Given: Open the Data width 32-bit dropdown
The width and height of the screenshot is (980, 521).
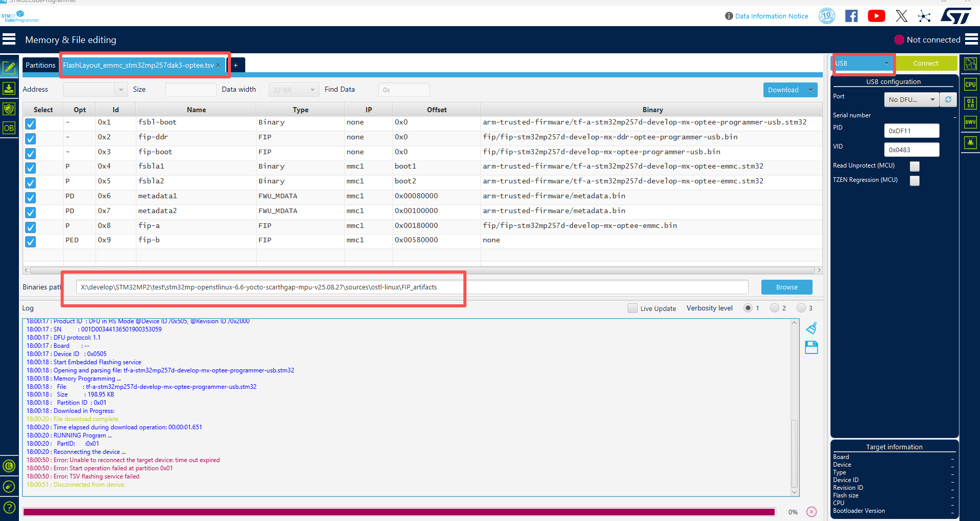Looking at the screenshot, I should click(294, 90).
